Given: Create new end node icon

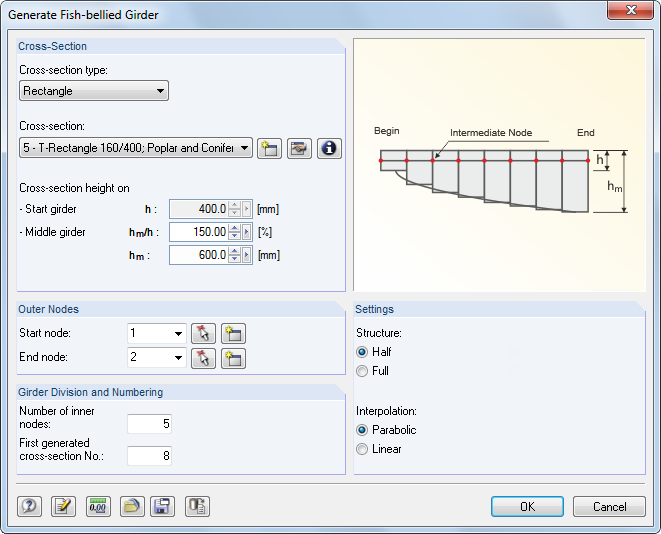Looking at the screenshot, I should (x=233, y=358).
